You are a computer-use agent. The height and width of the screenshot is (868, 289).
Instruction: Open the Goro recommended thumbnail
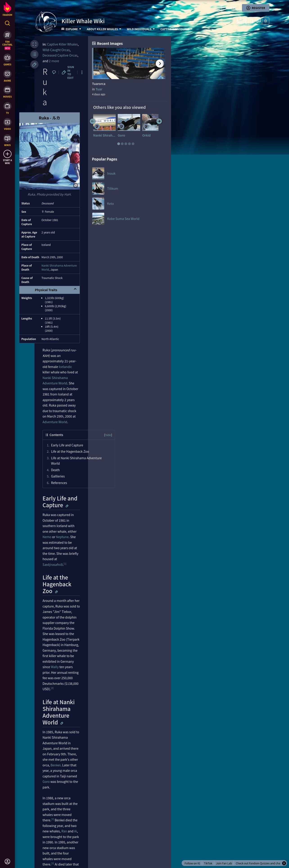[129, 122]
